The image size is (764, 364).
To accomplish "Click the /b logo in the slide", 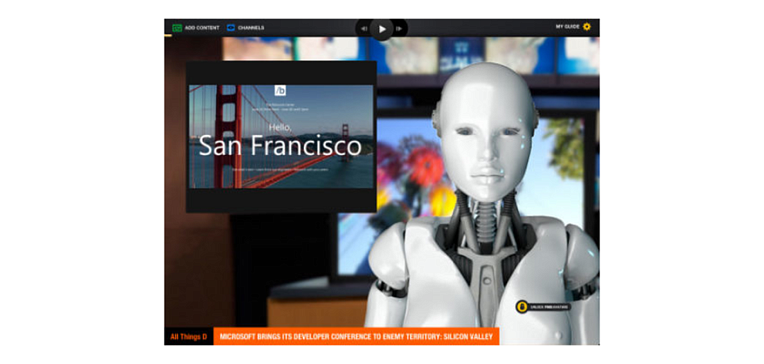I will click(x=280, y=91).
